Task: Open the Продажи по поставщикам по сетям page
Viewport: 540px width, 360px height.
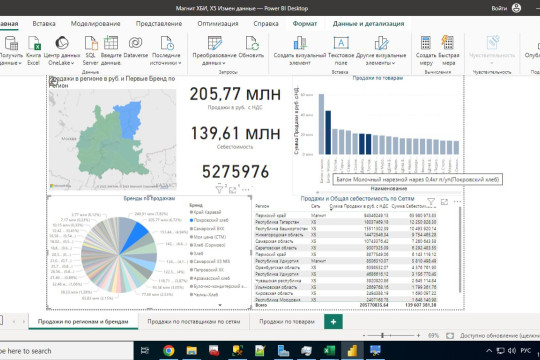Action: [194, 321]
